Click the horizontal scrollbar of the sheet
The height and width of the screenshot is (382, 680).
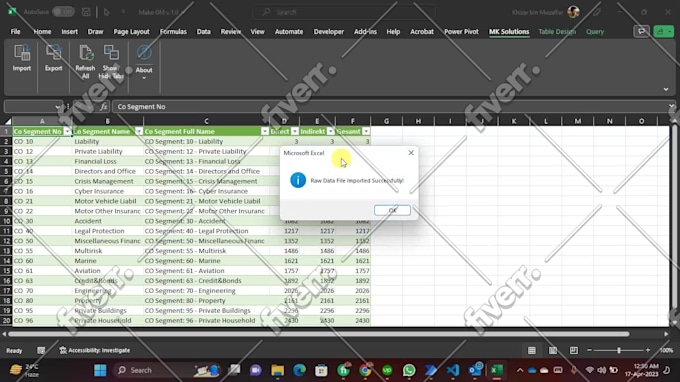point(319,334)
